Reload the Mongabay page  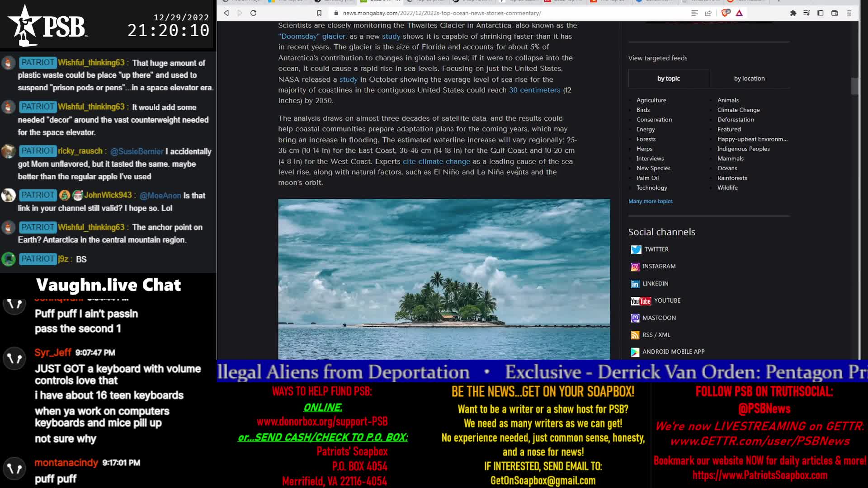(x=254, y=13)
